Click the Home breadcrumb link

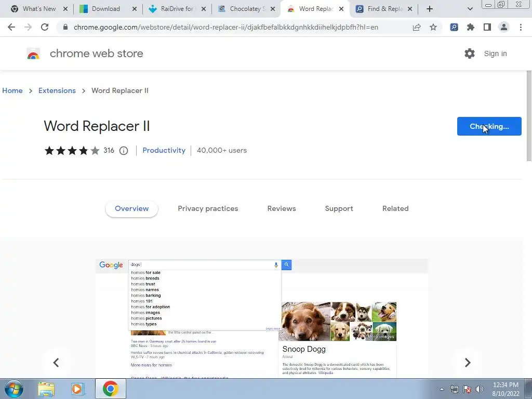click(x=12, y=90)
